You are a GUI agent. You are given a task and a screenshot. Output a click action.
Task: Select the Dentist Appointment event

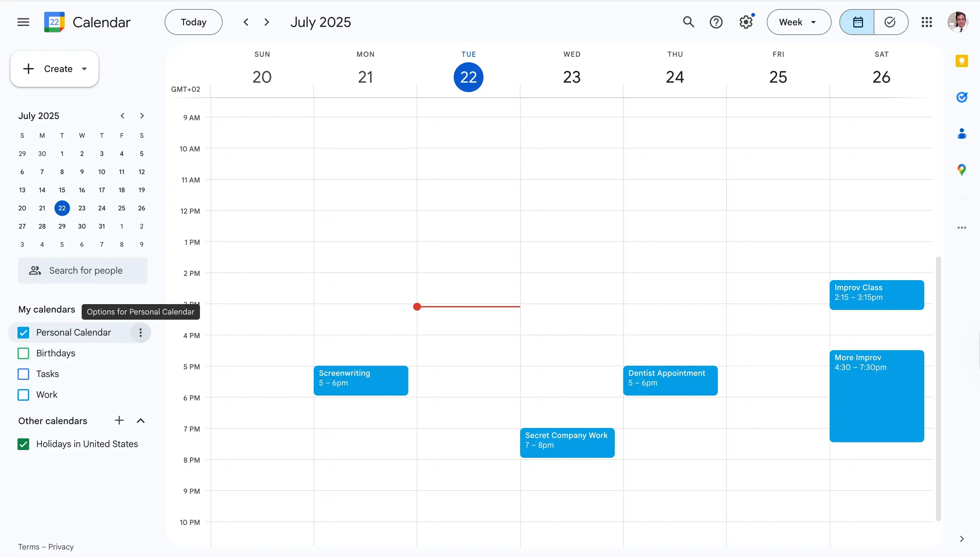[x=670, y=380]
